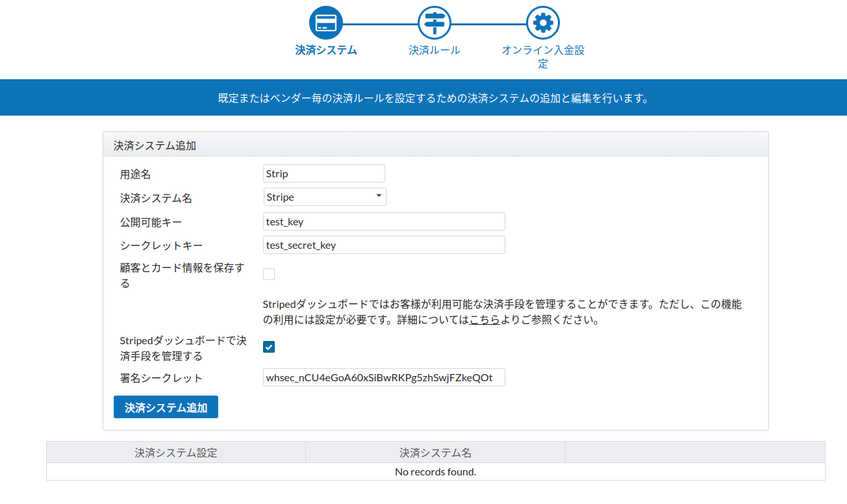847x504 pixels.
Task: Click the 署名シークレット field label
Action: (x=161, y=378)
